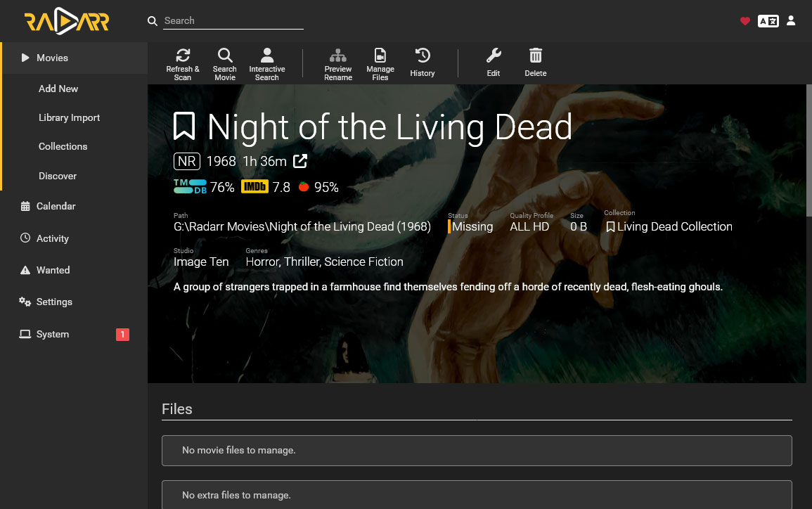Go to Library Import

(x=69, y=117)
